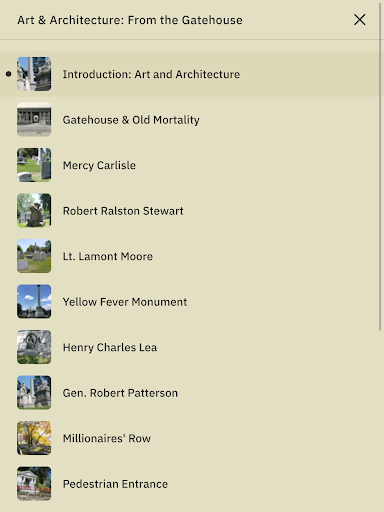The width and height of the screenshot is (384, 512).
Task: Click the Gen. Robert Patterson thumbnail
Action: [x=34, y=393]
